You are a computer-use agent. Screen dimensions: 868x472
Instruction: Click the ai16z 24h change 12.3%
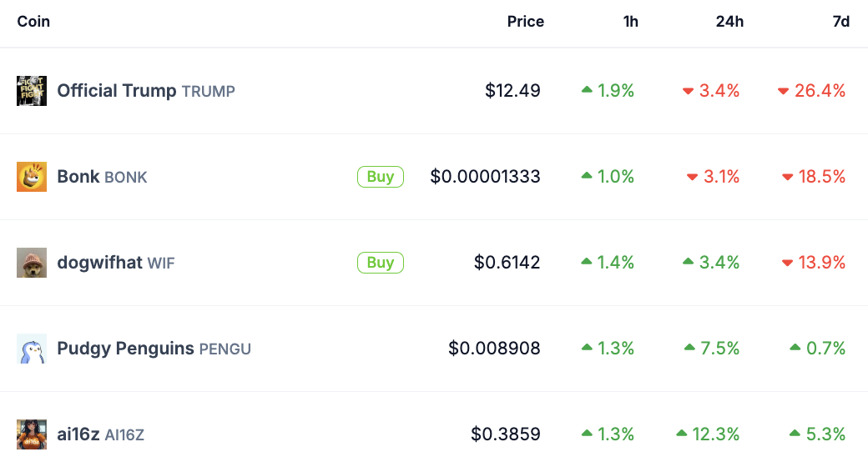click(x=716, y=434)
